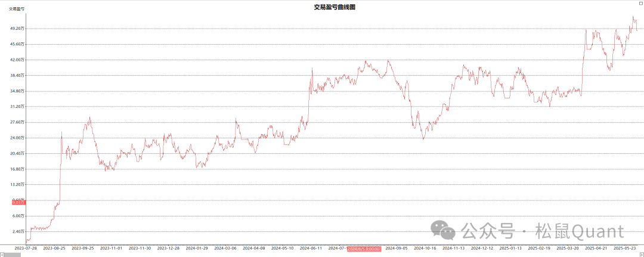
Task: Select the 2023-07-28 date on the x-axis
Action: pos(25,248)
